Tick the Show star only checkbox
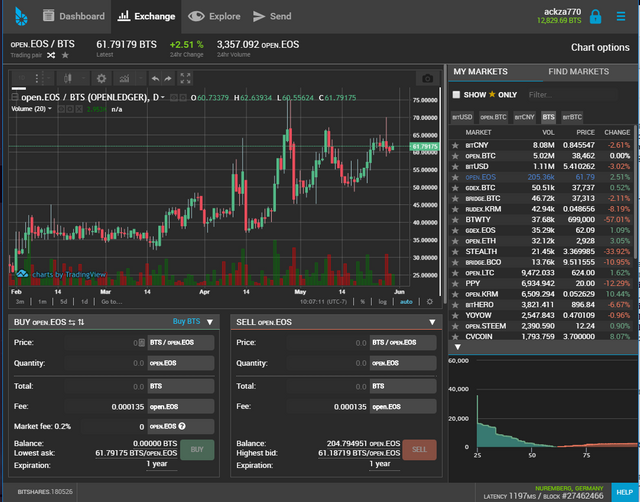The width and height of the screenshot is (640, 502). (456, 95)
